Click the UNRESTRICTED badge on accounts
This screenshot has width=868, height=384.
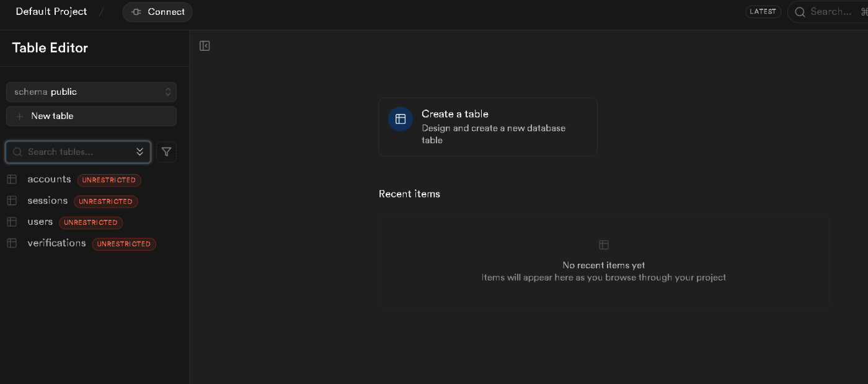109,180
